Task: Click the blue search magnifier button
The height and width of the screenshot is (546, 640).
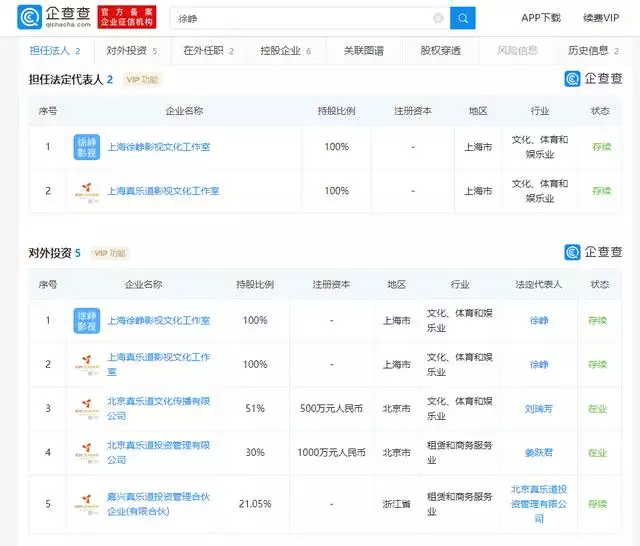Action: click(462, 18)
